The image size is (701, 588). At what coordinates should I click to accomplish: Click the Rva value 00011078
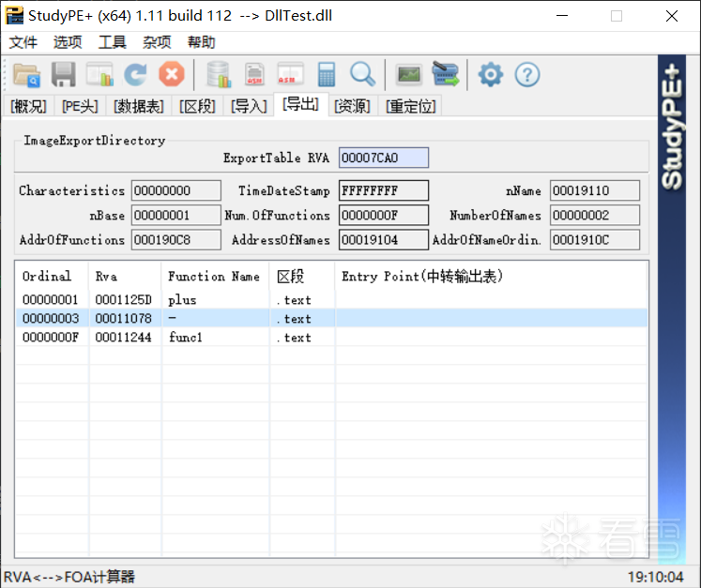pos(123,319)
